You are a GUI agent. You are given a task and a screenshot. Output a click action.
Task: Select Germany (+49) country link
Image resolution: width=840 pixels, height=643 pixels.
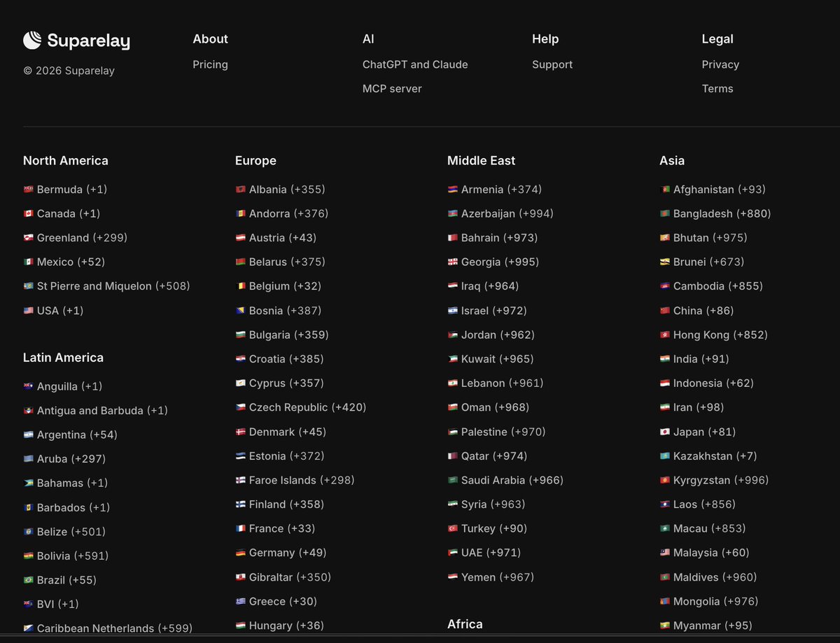(281, 553)
